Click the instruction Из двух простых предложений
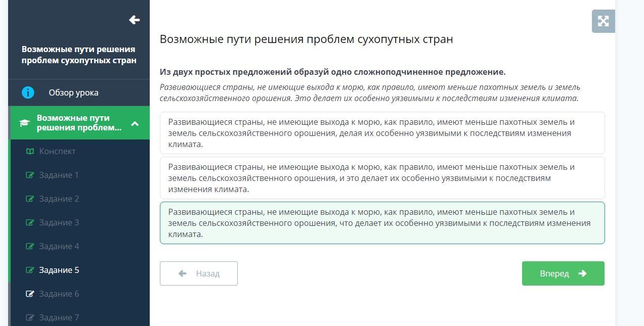This screenshot has height=326, width=644. coord(332,72)
